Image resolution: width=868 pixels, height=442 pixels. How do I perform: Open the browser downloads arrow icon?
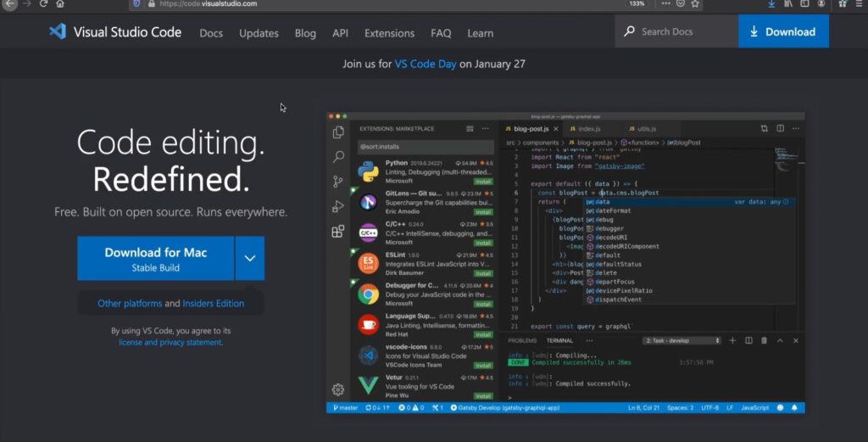(771, 4)
